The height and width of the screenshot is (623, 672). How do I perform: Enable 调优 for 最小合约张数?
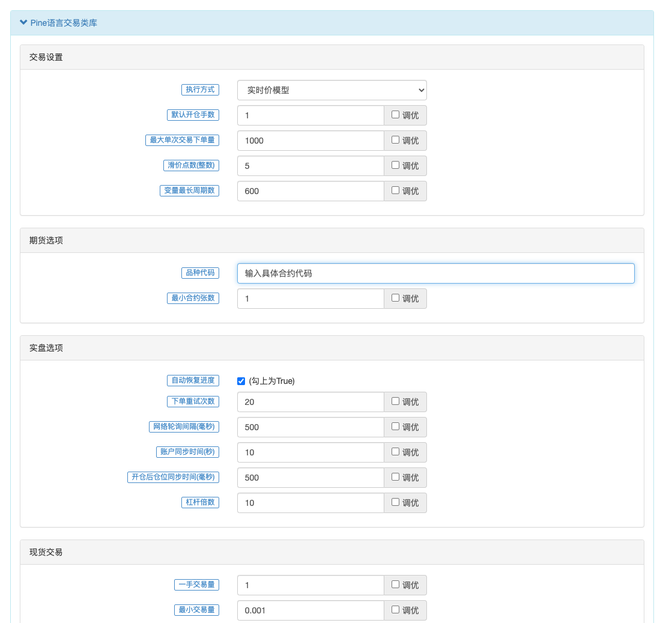pos(395,298)
